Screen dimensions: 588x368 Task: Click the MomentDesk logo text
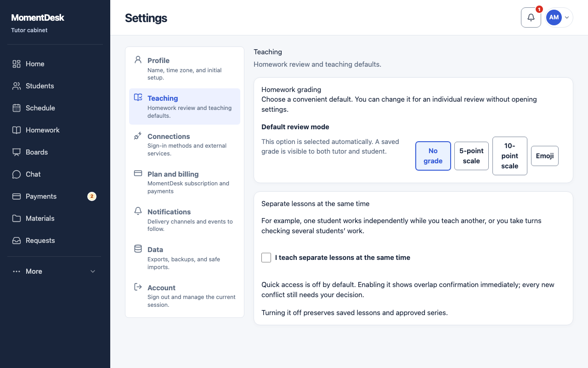pyautogui.click(x=38, y=17)
